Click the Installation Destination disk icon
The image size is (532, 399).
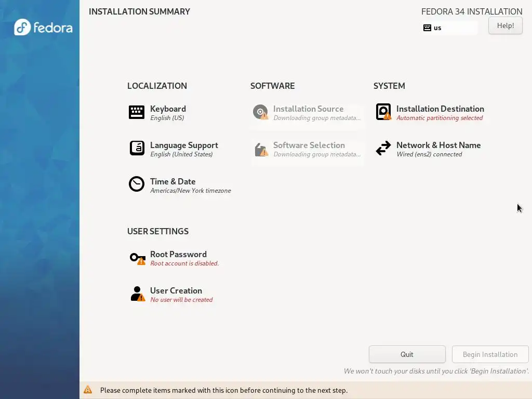pyautogui.click(x=383, y=112)
